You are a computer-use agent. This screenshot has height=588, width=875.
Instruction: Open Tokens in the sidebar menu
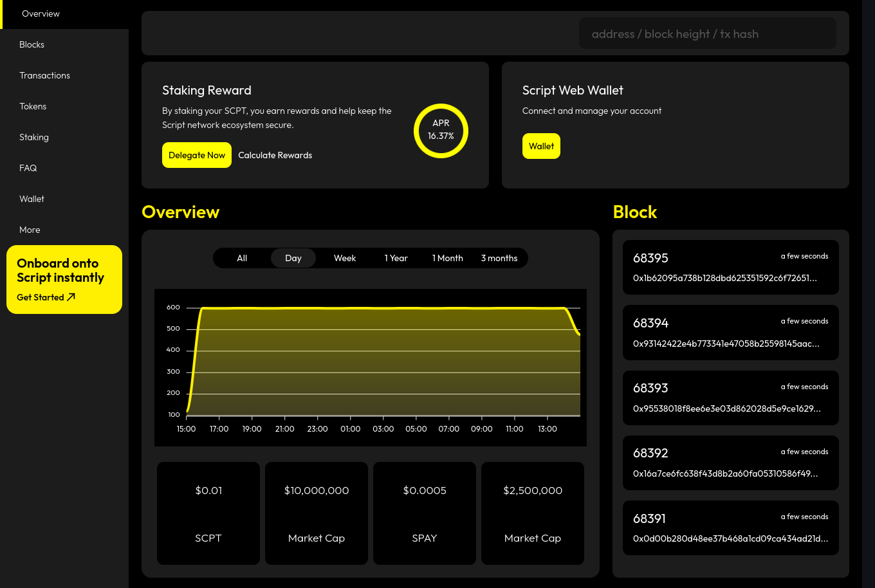(33, 106)
